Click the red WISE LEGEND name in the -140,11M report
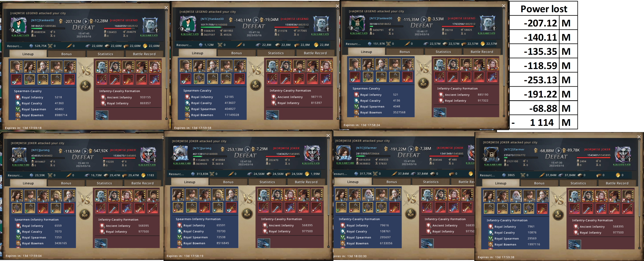Image resolution: width=644 pixels, height=261 pixels. coord(294,19)
